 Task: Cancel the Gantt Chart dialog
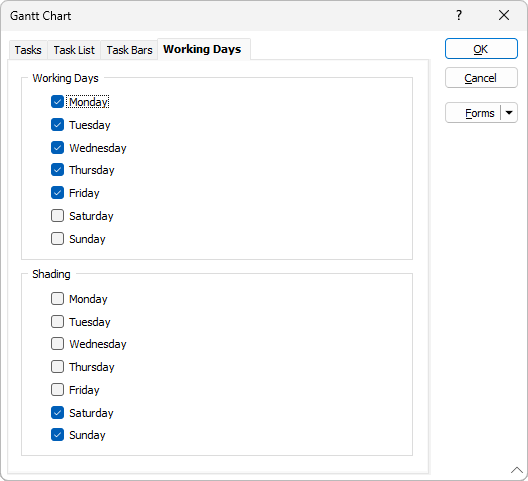(481, 78)
